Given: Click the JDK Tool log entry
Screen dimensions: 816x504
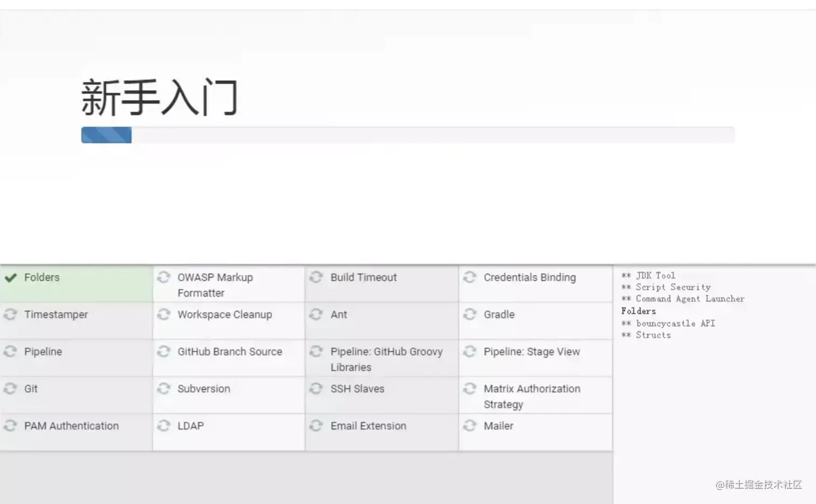Looking at the screenshot, I should click(648, 276).
